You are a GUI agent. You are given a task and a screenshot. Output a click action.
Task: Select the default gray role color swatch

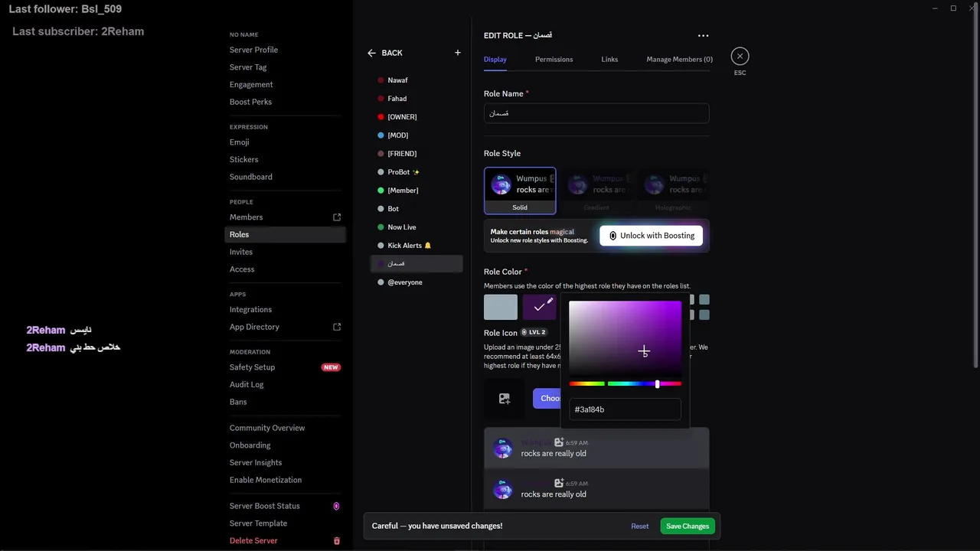tap(501, 307)
